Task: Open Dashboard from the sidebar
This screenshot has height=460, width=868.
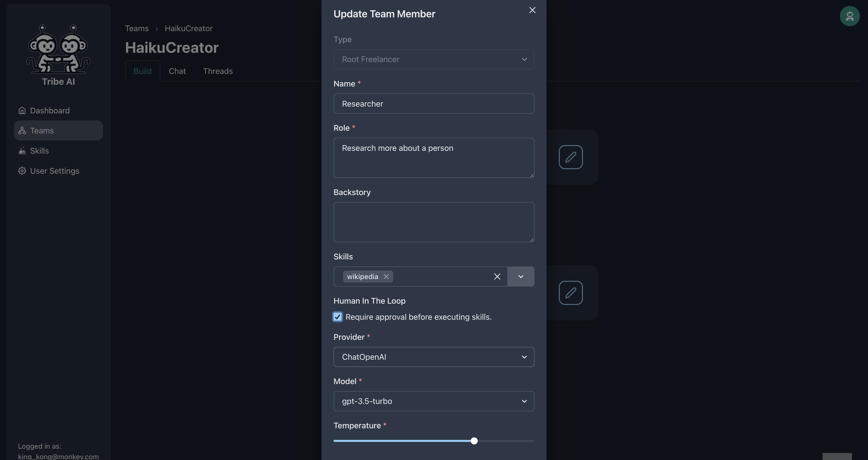Action: [49, 111]
